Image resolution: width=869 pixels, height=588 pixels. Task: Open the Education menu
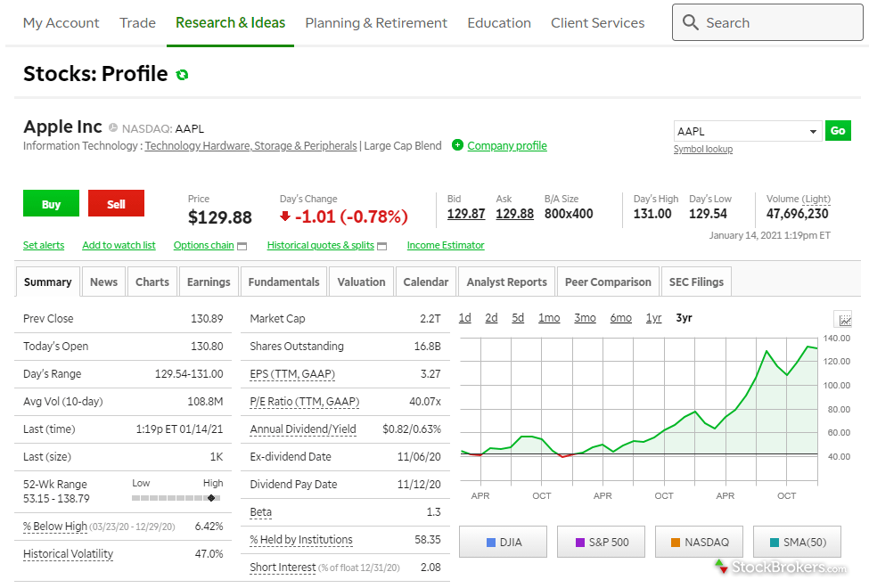click(x=499, y=23)
